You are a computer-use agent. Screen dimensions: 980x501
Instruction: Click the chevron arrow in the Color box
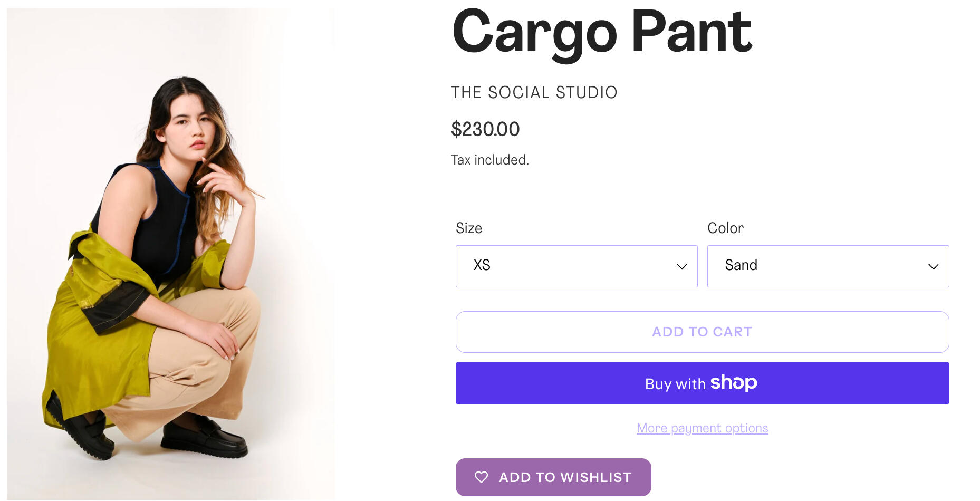tap(933, 267)
